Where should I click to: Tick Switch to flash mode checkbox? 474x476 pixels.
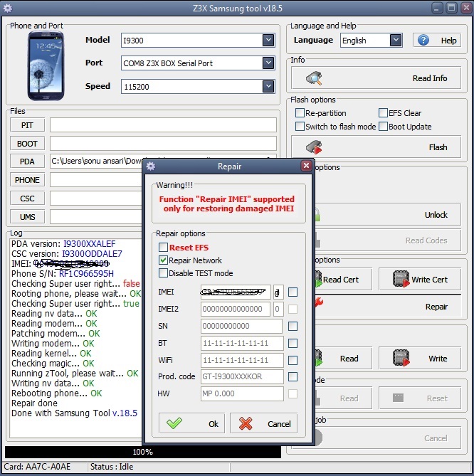pos(300,126)
